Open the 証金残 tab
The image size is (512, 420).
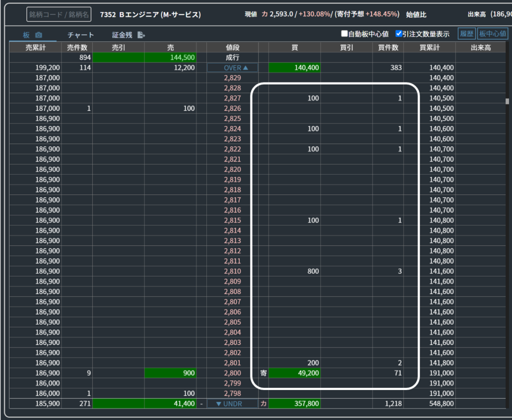(122, 35)
